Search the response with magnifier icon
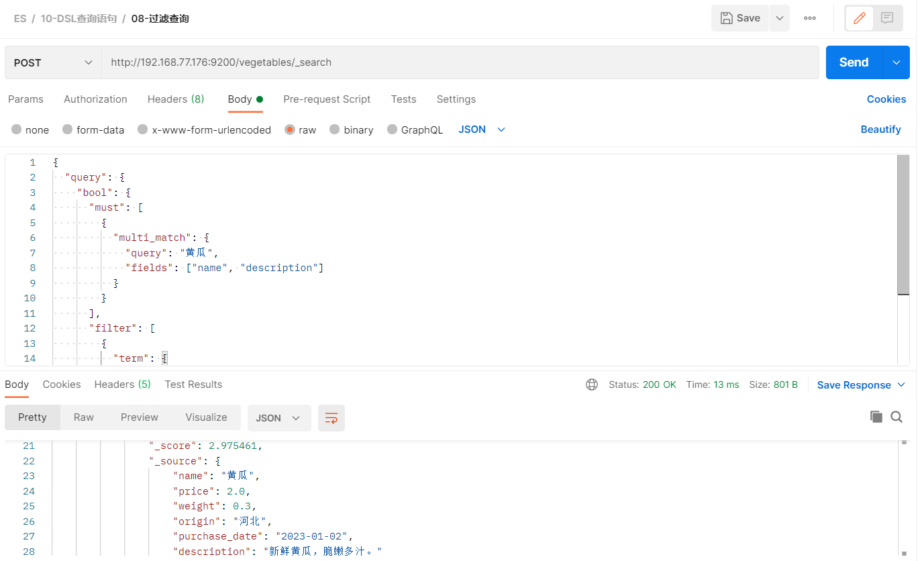This screenshot has width=924, height=561. coord(896,417)
